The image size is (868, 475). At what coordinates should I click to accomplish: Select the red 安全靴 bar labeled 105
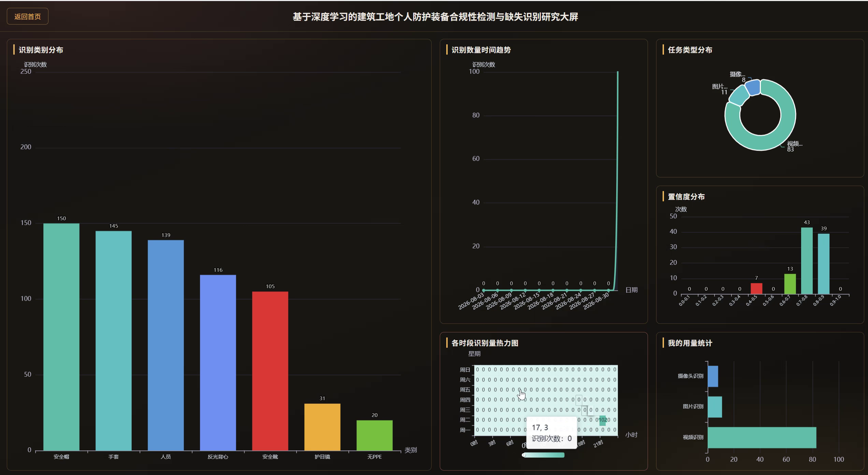click(270, 371)
